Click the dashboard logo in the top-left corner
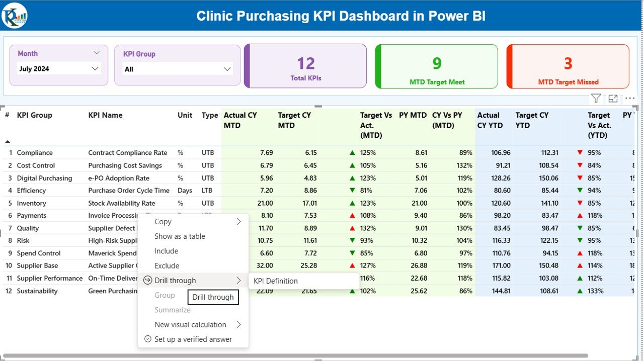This screenshot has width=644, height=361. tap(15, 16)
